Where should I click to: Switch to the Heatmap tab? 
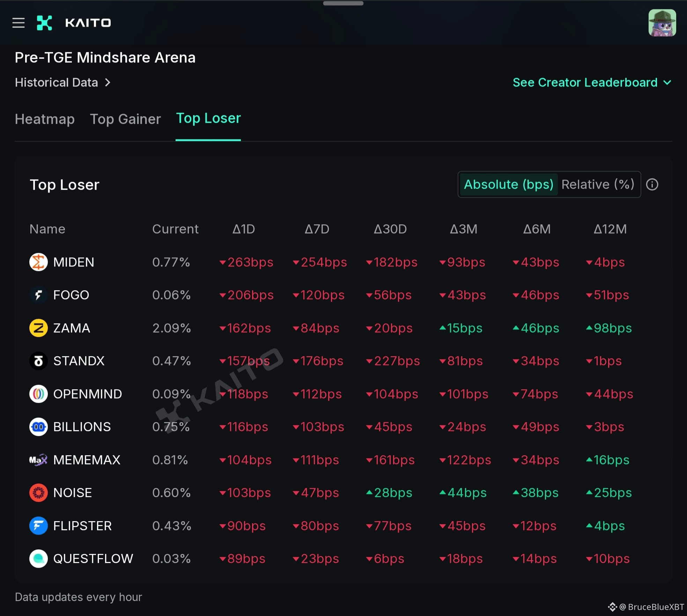tap(45, 119)
